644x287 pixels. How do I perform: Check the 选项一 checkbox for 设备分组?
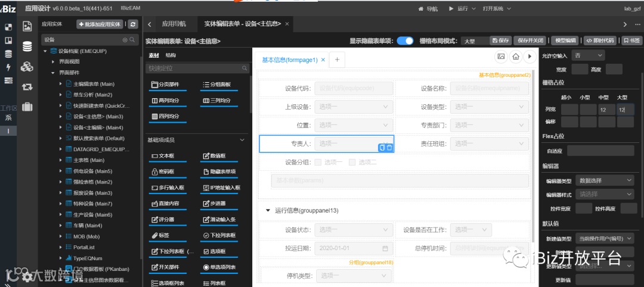point(318,163)
